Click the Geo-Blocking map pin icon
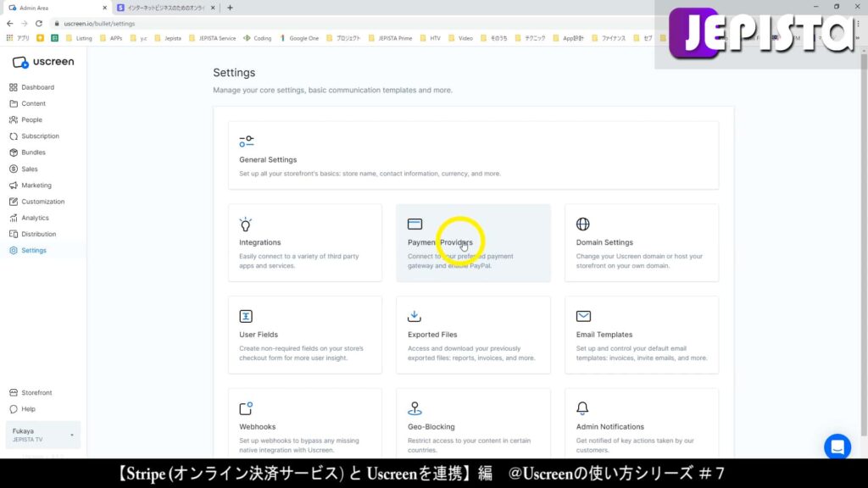Screen dimensions: 868x488 (x=415, y=408)
